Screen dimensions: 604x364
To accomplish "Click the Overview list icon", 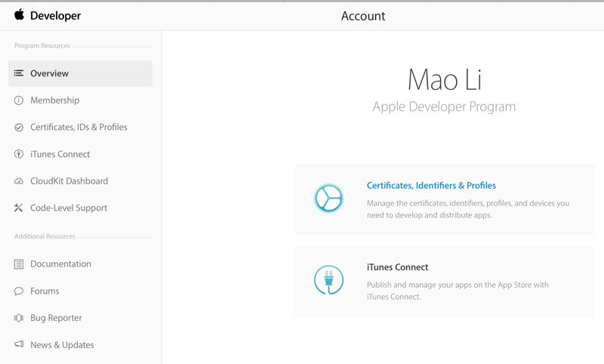I will (x=19, y=73).
